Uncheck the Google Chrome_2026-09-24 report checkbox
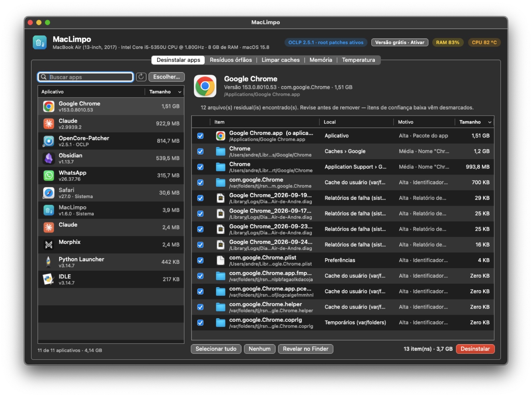Screen dimensions: 532x397 click(200, 245)
